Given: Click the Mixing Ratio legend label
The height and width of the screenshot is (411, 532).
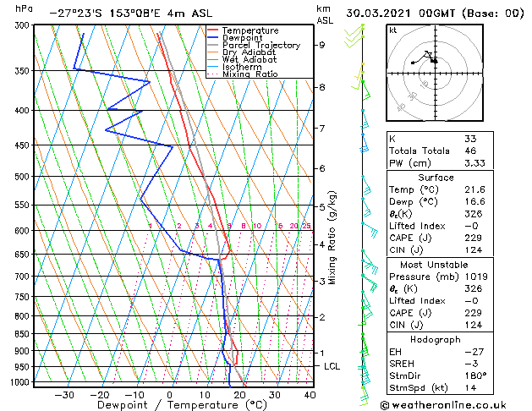Looking at the screenshot, I should [250, 74].
